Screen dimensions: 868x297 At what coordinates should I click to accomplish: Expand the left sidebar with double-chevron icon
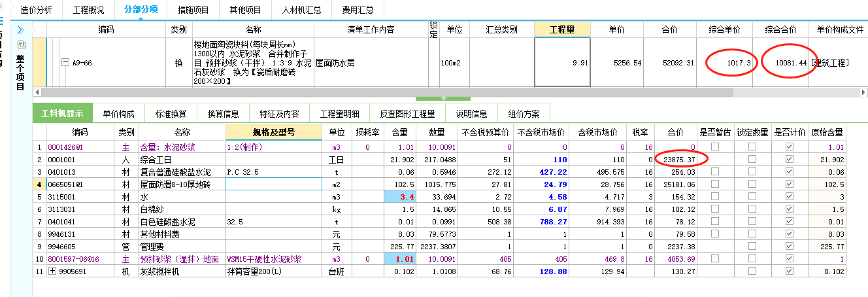(20, 29)
